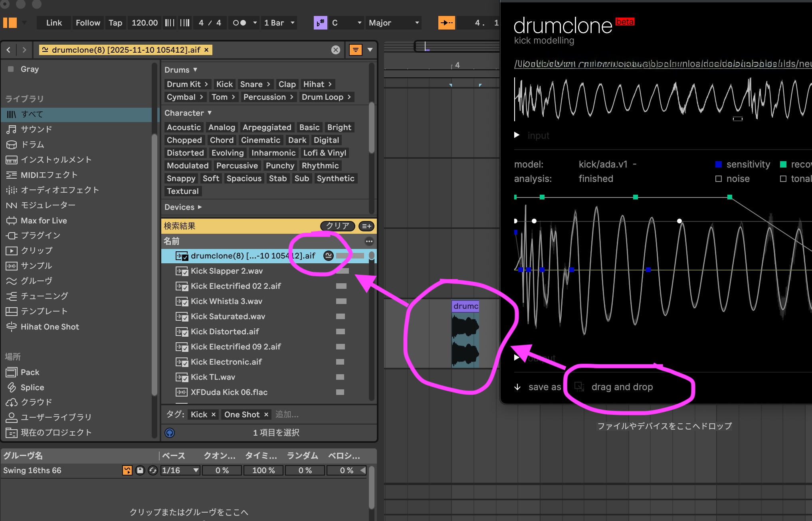Open the Major scale dropdown
The image size is (812, 521).
tap(394, 23)
